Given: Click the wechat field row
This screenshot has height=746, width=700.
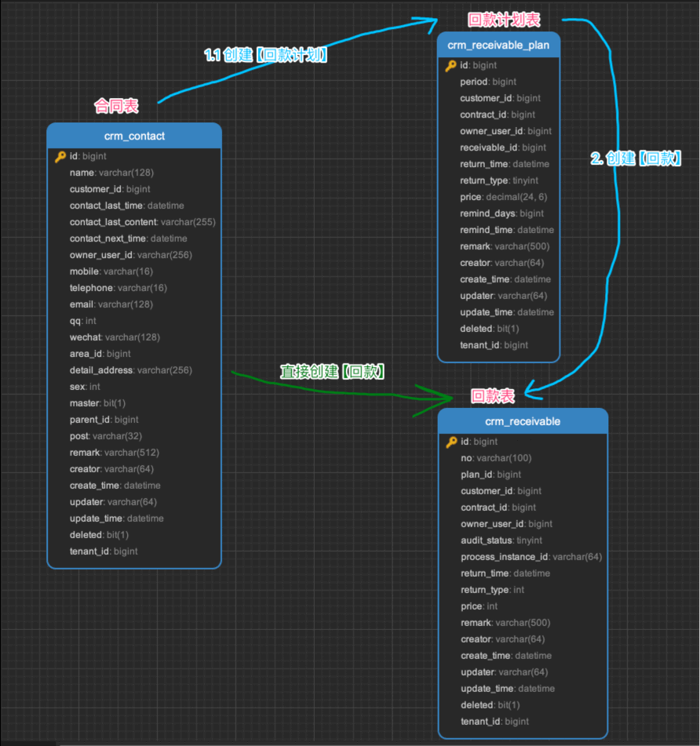Looking at the screenshot, I should pyautogui.click(x=115, y=337).
